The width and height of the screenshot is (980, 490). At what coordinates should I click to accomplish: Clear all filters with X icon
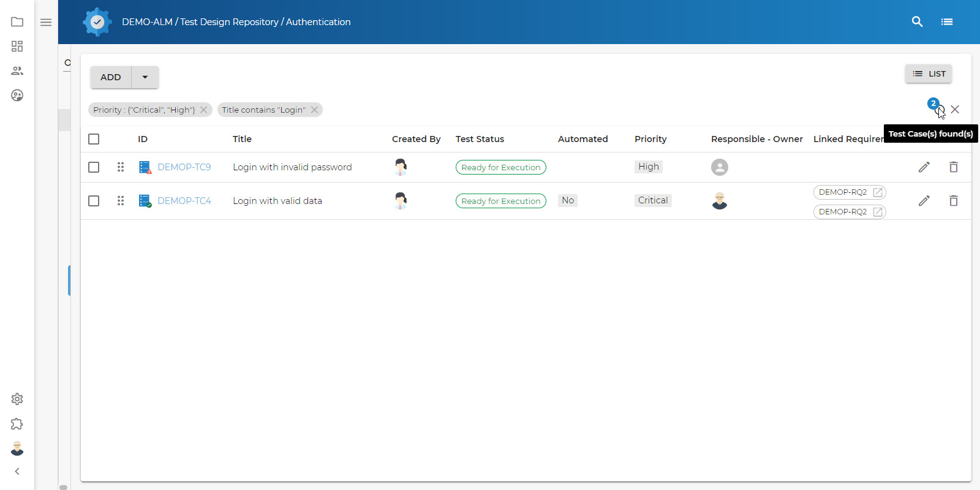pyautogui.click(x=955, y=110)
